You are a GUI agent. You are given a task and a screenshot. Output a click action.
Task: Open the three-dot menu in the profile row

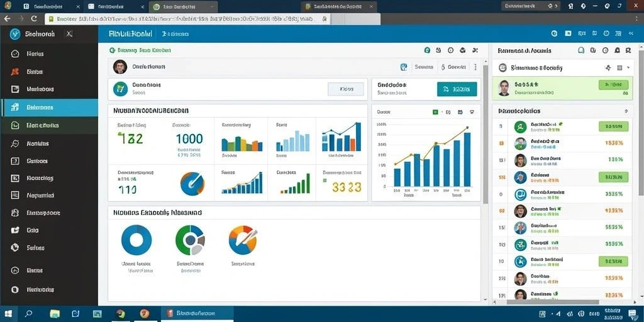[x=475, y=67]
